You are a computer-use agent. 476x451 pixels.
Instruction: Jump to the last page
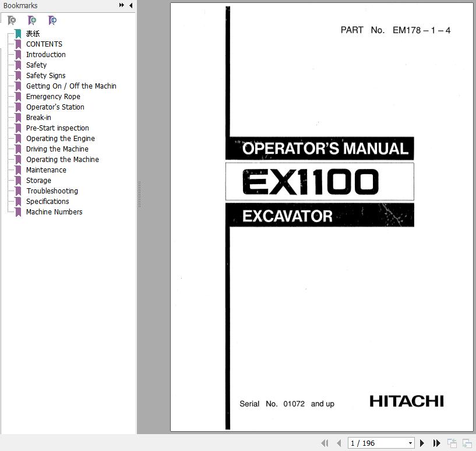(x=436, y=443)
